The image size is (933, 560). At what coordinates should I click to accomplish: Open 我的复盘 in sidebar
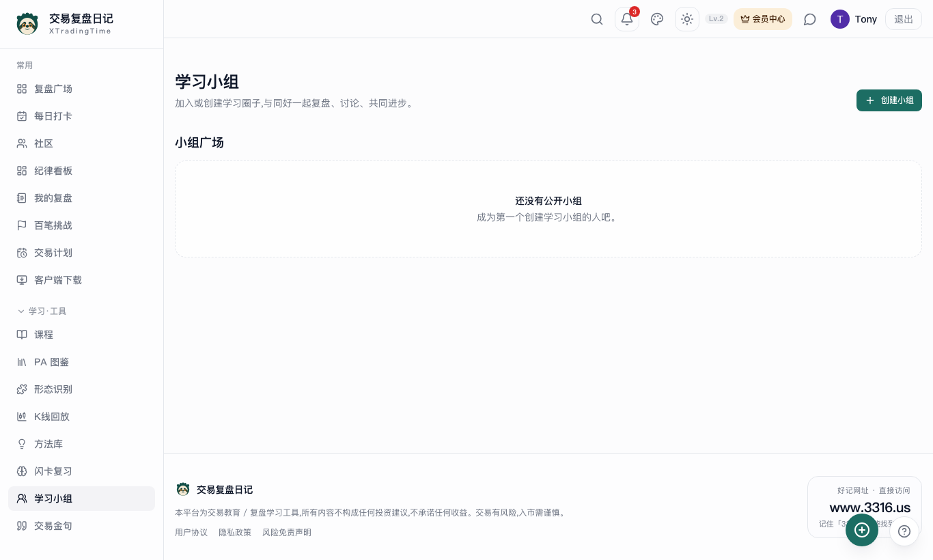click(81, 198)
